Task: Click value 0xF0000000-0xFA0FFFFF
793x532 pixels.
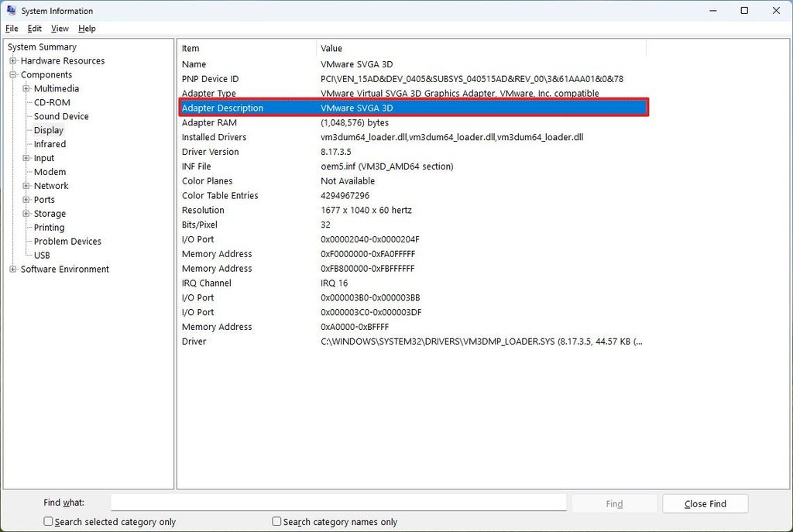Action: pos(368,254)
